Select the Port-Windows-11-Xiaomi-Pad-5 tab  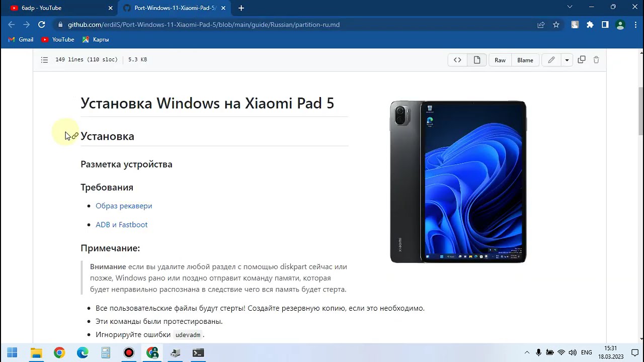(x=175, y=8)
